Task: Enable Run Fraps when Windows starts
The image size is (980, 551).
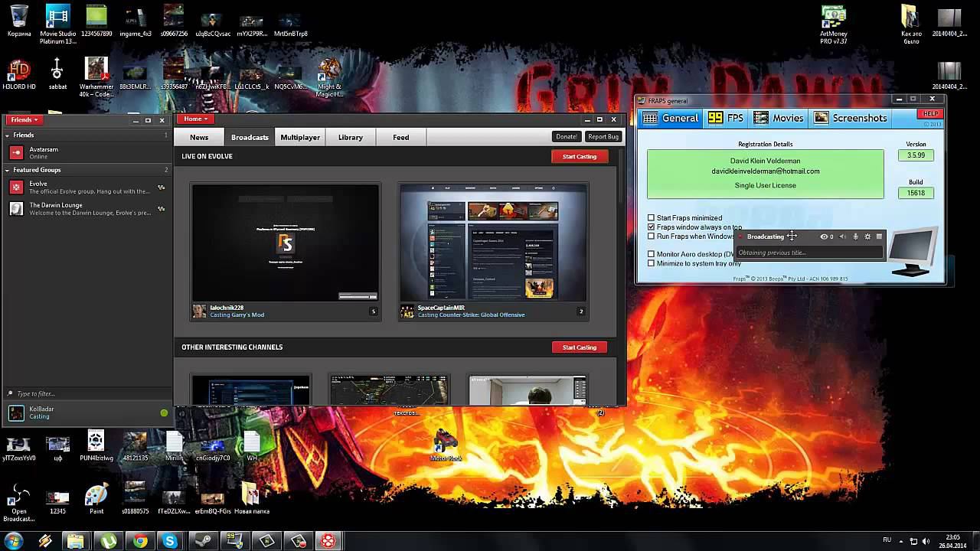Action: (x=652, y=236)
